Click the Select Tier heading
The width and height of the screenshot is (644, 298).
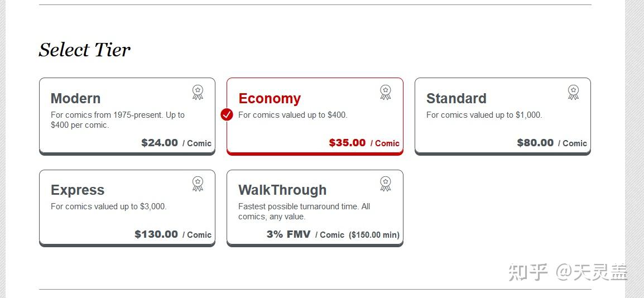click(x=84, y=50)
